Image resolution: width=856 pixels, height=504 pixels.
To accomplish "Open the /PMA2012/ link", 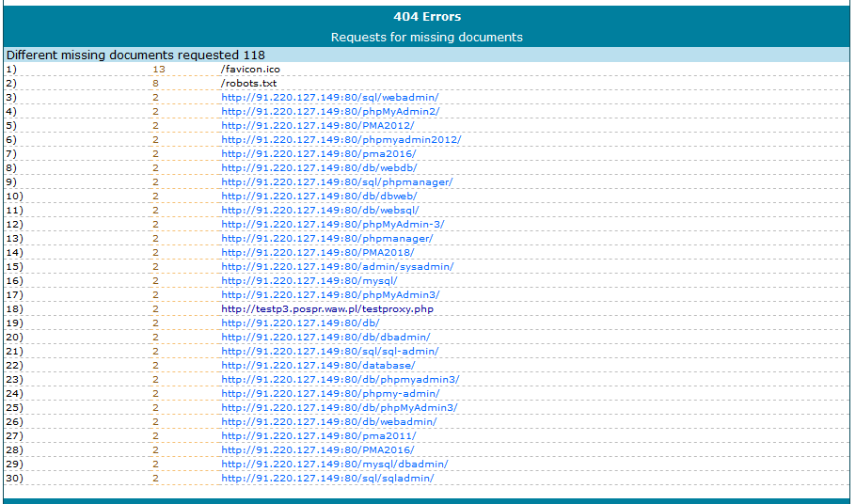I will pos(318,125).
